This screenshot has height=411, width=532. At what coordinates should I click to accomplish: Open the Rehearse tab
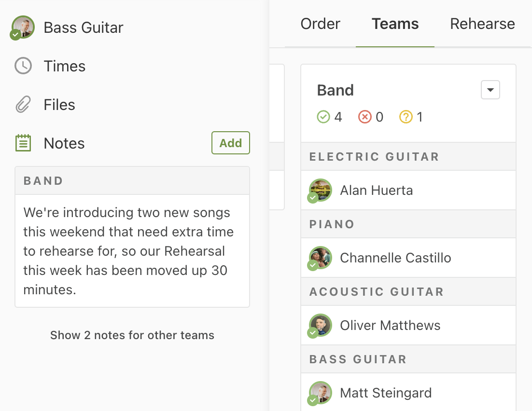[482, 24]
